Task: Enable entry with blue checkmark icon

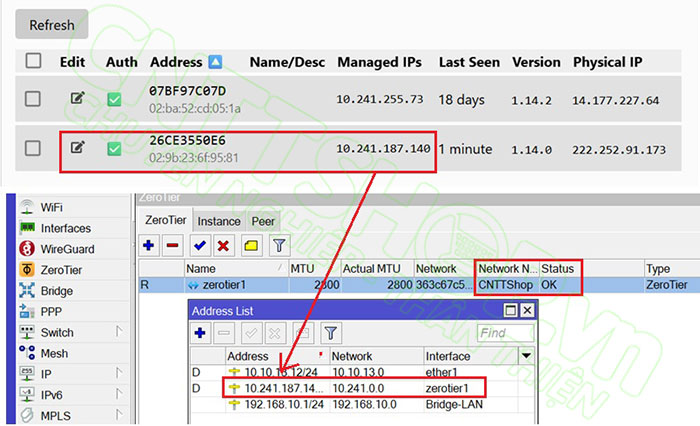Action: tap(200, 245)
